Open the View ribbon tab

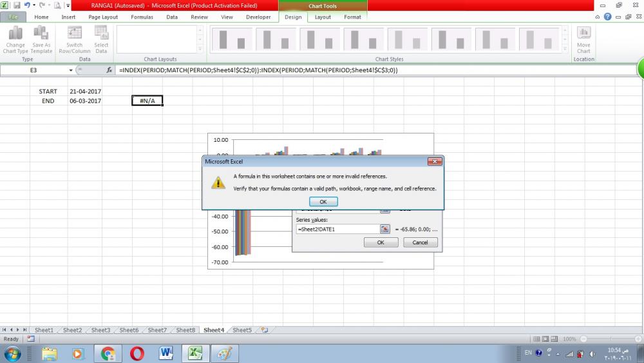point(227,17)
